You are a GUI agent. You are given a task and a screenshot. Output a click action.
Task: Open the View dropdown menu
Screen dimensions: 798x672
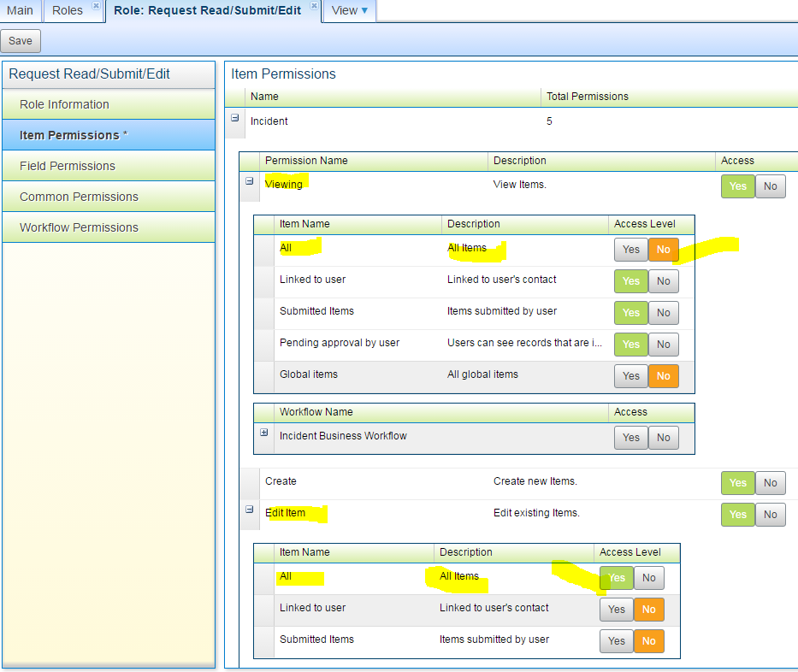click(x=350, y=10)
